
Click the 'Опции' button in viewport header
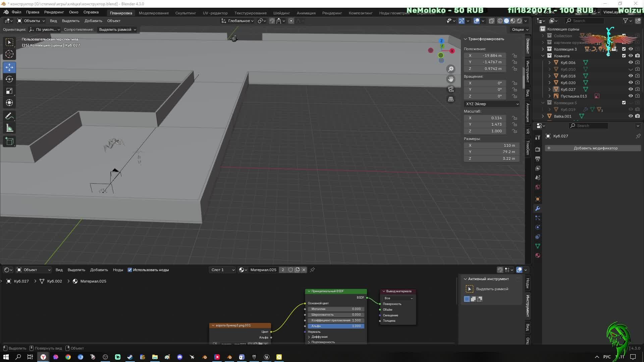pos(520,29)
